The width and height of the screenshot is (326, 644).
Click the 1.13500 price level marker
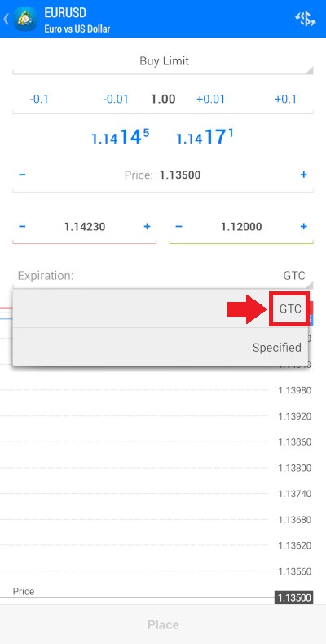pyautogui.click(x=293, y=597)
